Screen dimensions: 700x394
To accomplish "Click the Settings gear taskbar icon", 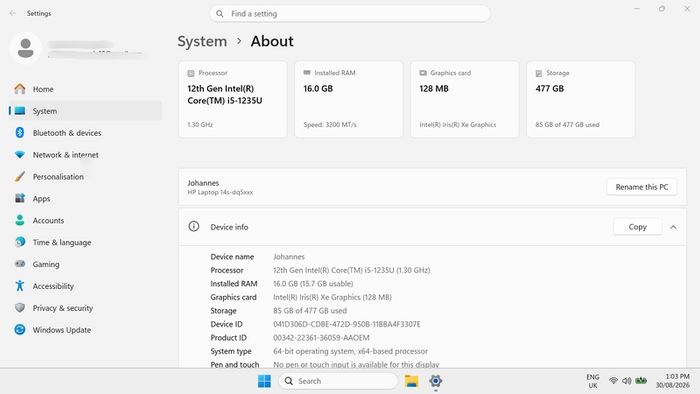I will [435, 381].
